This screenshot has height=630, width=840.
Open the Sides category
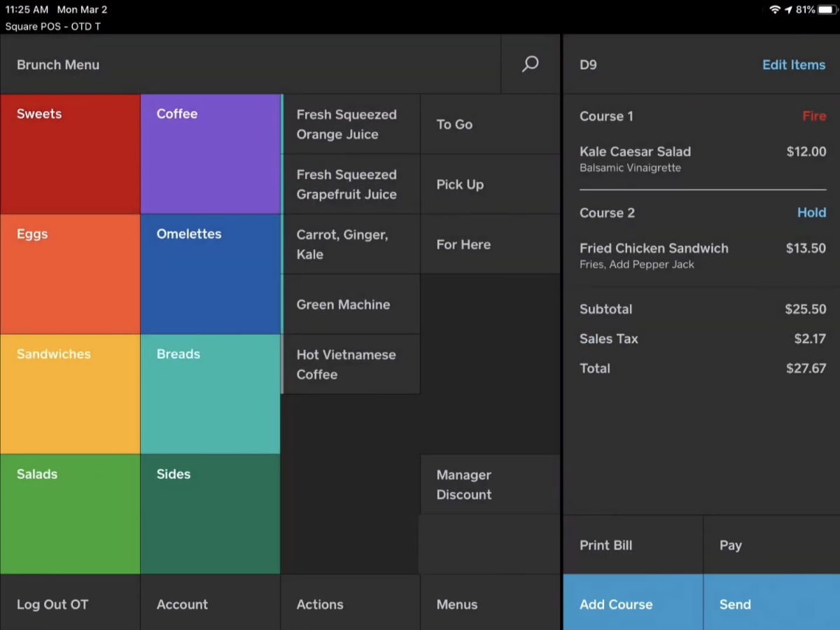[x=210, y=514]
